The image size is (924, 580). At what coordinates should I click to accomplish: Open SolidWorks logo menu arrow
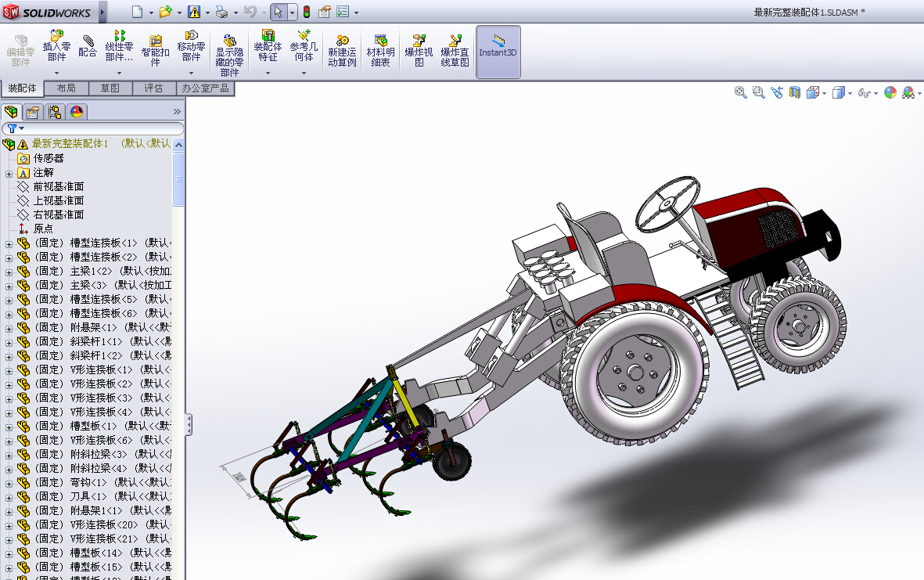(x=102, y=12)
